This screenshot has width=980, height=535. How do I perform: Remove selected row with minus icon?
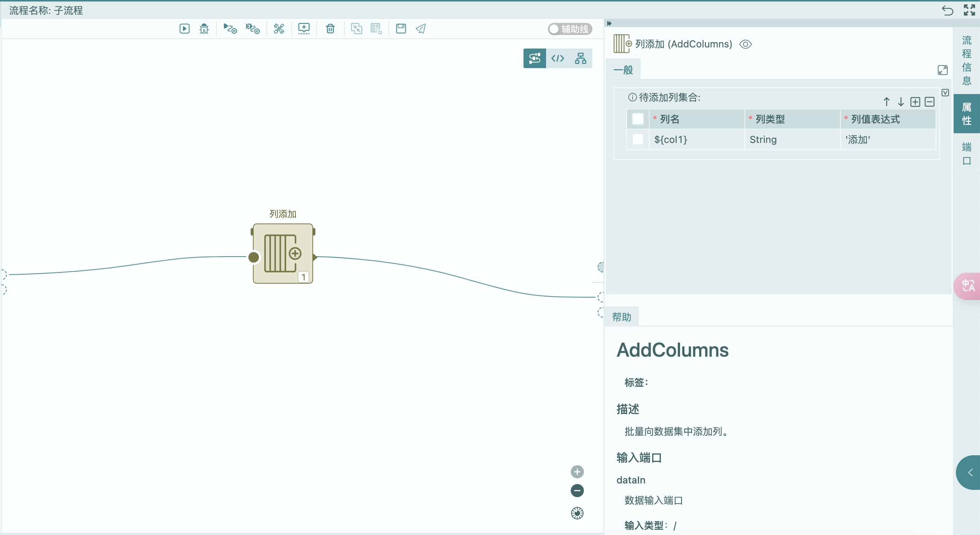click(930, 102)
